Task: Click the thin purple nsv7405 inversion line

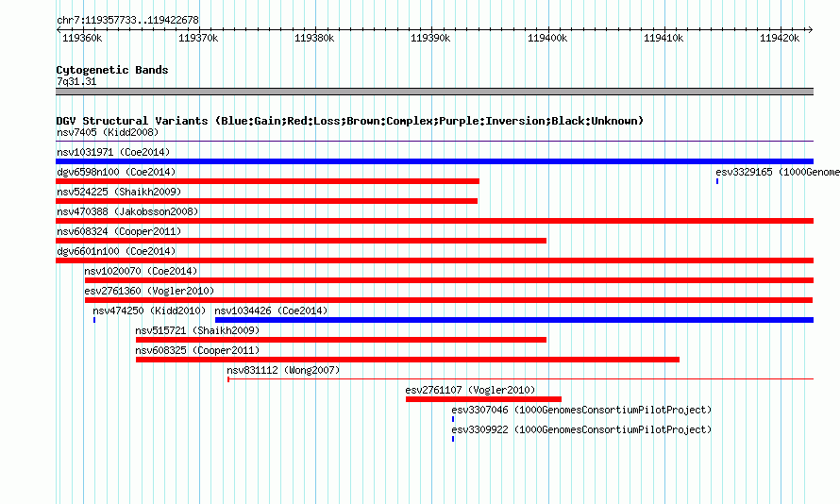Action: pyautogui.click(x=434, y=142)
